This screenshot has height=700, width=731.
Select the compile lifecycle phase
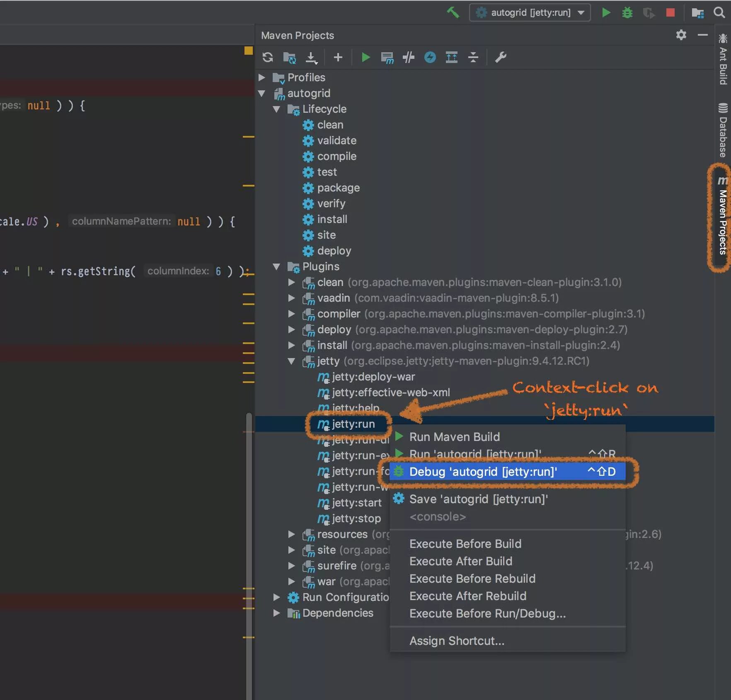coord(336,156)
